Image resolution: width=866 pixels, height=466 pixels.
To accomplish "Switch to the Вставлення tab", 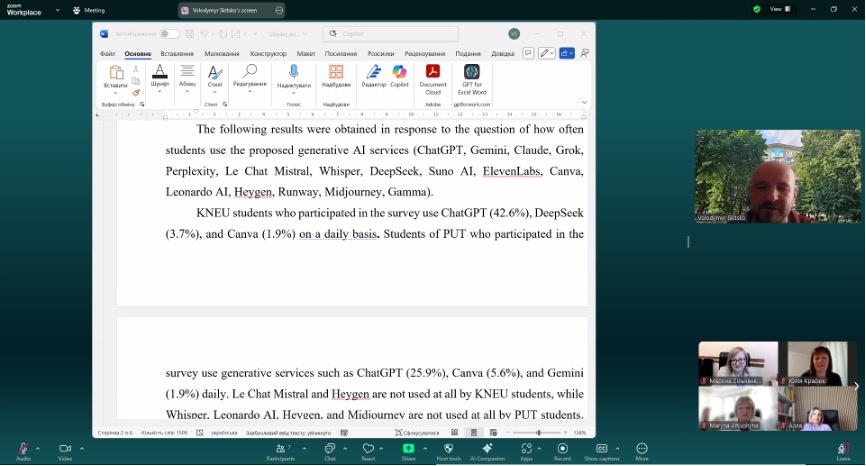I will [177, 54].
